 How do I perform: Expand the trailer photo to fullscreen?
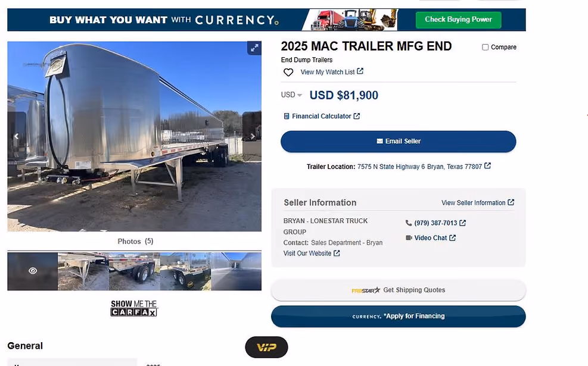point(254,48)
